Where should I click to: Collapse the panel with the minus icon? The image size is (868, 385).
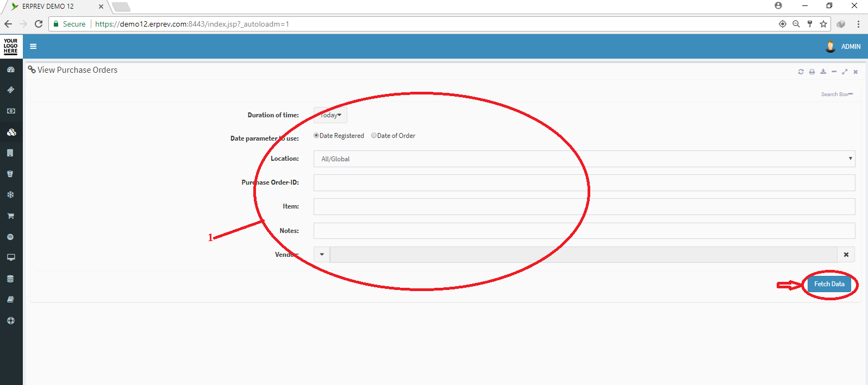pos(834,72)
